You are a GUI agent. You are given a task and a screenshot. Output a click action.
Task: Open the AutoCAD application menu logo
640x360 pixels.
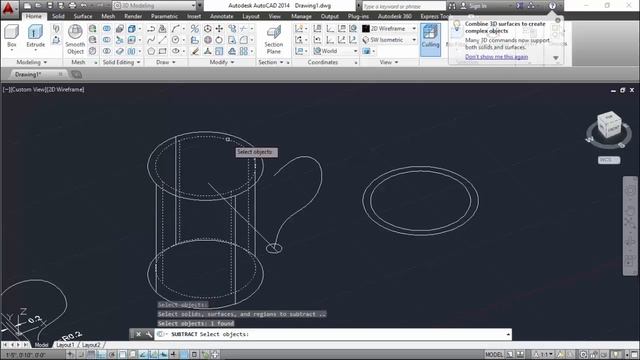pos(8,8)
